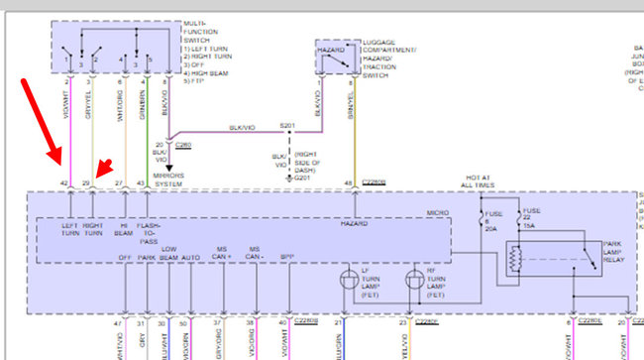Click the FUSE 22 15A symbol
The width and height of the screenshot is (644, 360).
[x=519, y=217]
